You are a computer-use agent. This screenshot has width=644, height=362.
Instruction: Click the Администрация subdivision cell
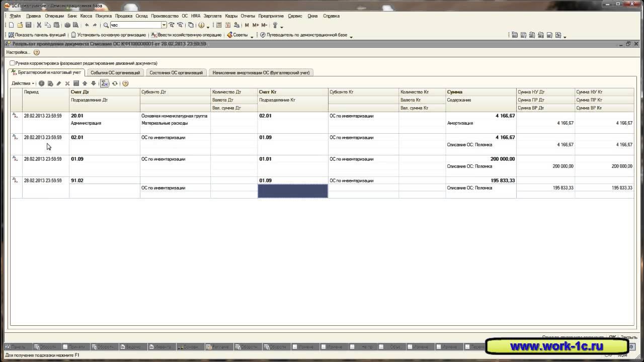pos(105,123)
